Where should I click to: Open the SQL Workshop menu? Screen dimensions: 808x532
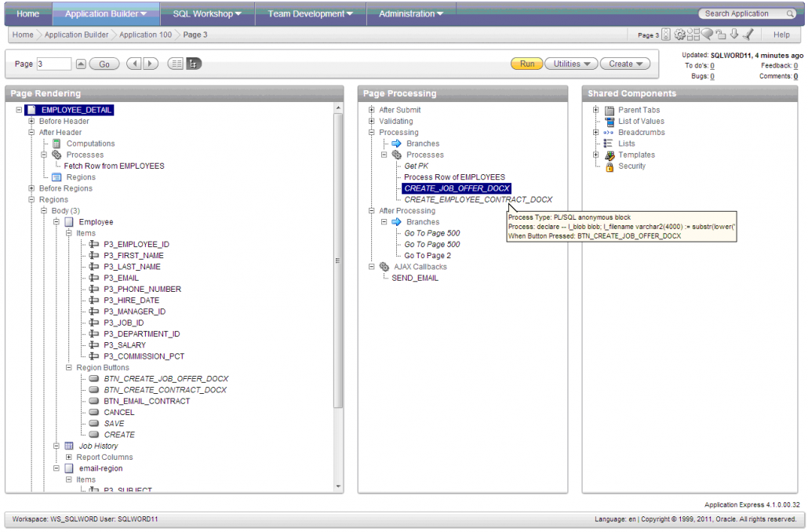pos(206,13)
